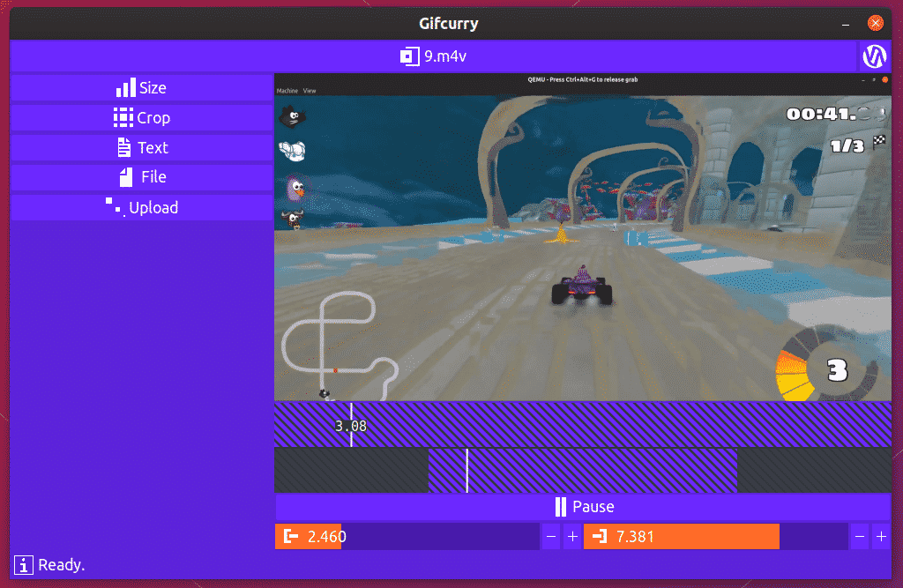Viewport: 903px width, 588px height.
Task: Click the video preview frame
Action: tap(583, 237)
